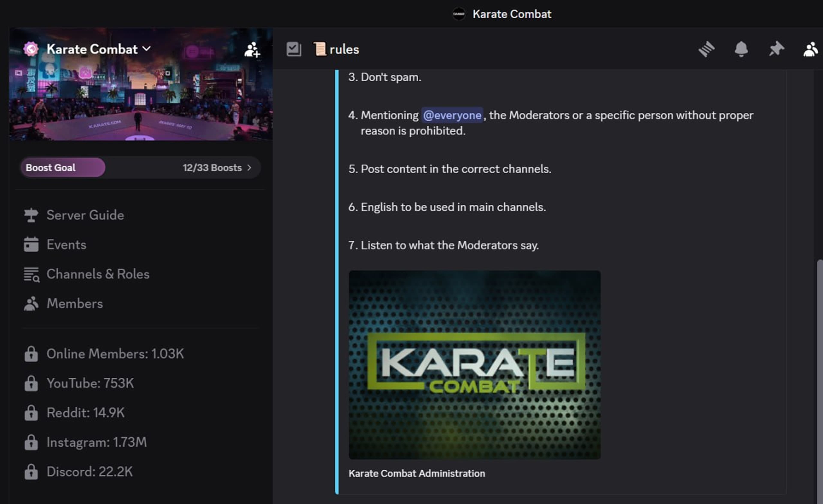Click the Karate Combat title bar icon
This screenshot has height=504, width=823.
[x=459, y=14]
